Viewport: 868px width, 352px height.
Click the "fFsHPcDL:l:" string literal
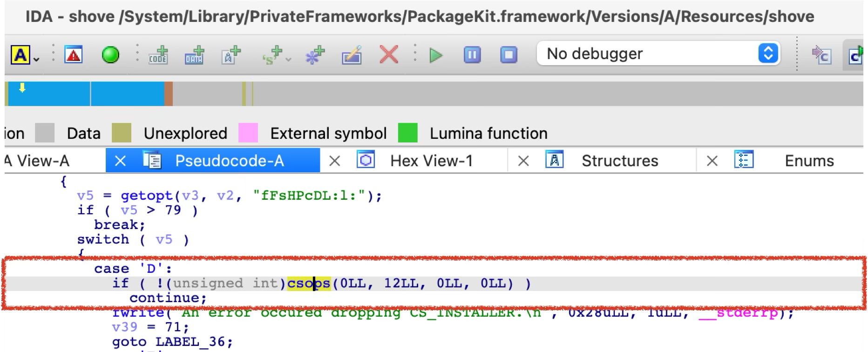point(310,196)
